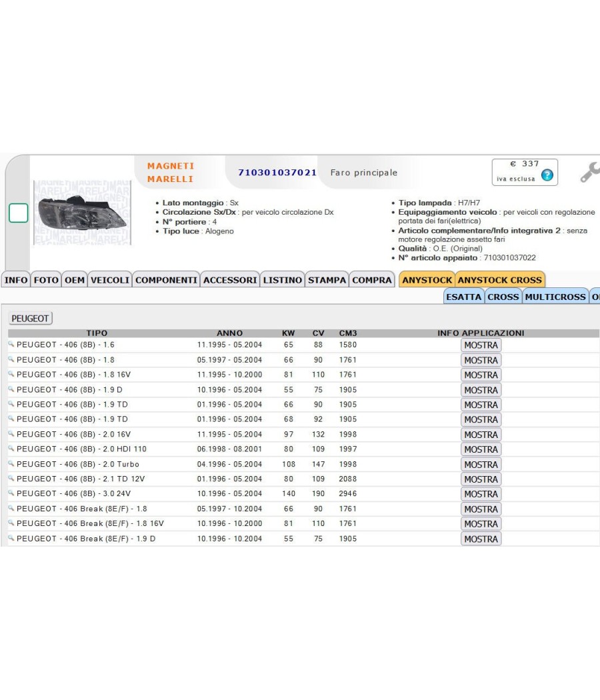Viewport: 600px width, 700px height.
Task: Click magnifier icon for 2.0 Turbo row
Action: click(x=11, y=464)
